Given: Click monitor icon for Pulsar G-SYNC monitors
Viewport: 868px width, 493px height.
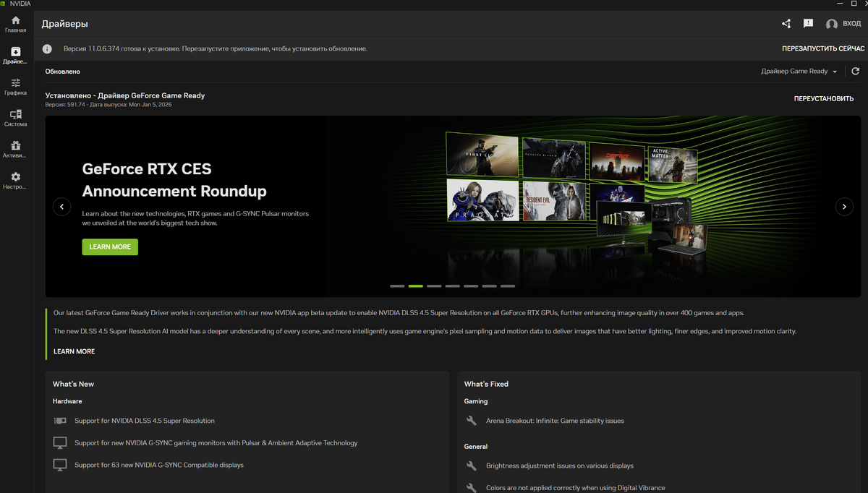Looking at the screenshot, I should pyautogui.click(x=60, y=442).
